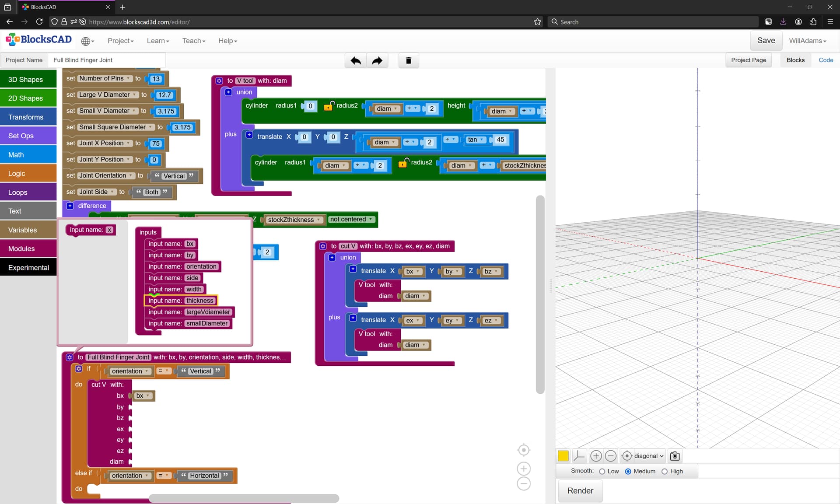Open the Joint Side variable dropdown
840x504 pixels.
coord(97,192)
